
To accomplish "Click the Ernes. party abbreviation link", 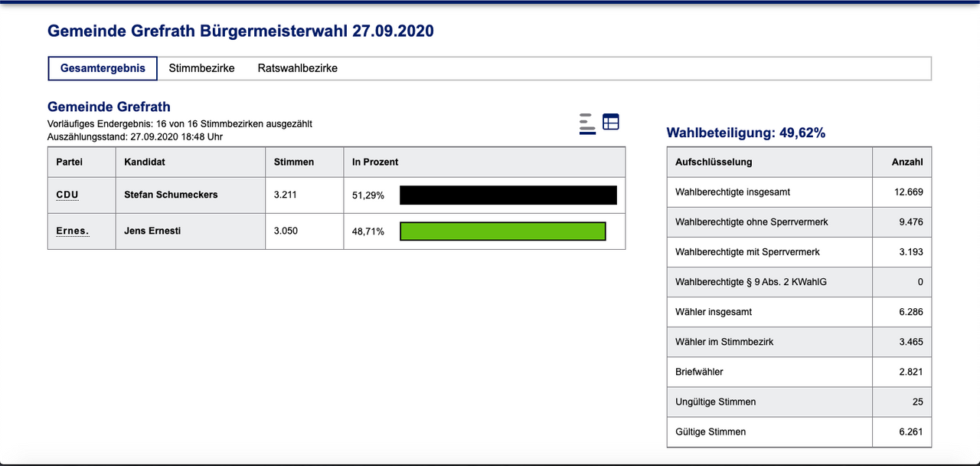I will [x=72, y=231].
